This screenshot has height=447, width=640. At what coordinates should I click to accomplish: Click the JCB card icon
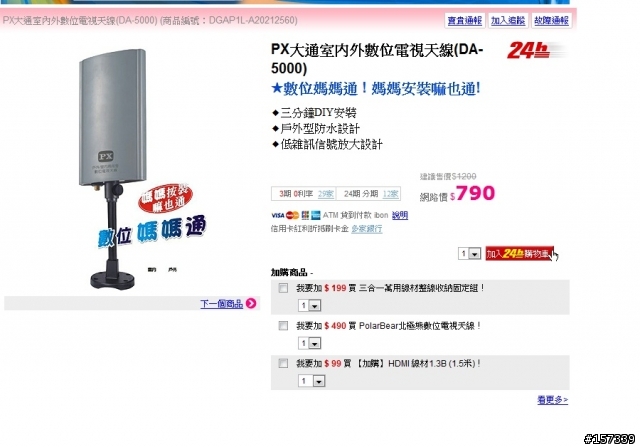305,215
